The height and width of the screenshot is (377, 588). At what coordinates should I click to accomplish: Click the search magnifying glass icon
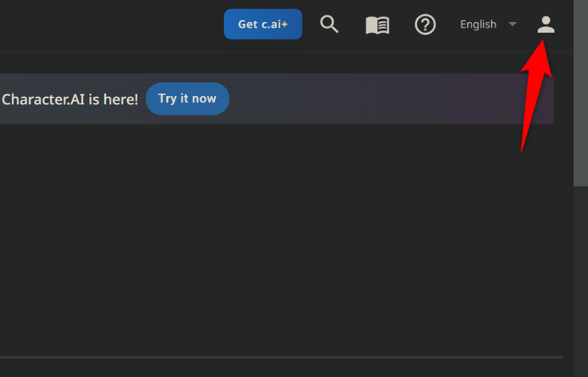click(x=329, y=25)
